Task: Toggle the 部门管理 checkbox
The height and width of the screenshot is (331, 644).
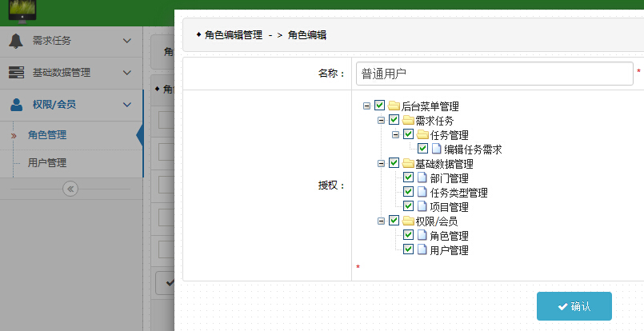Action: point(408,177)
